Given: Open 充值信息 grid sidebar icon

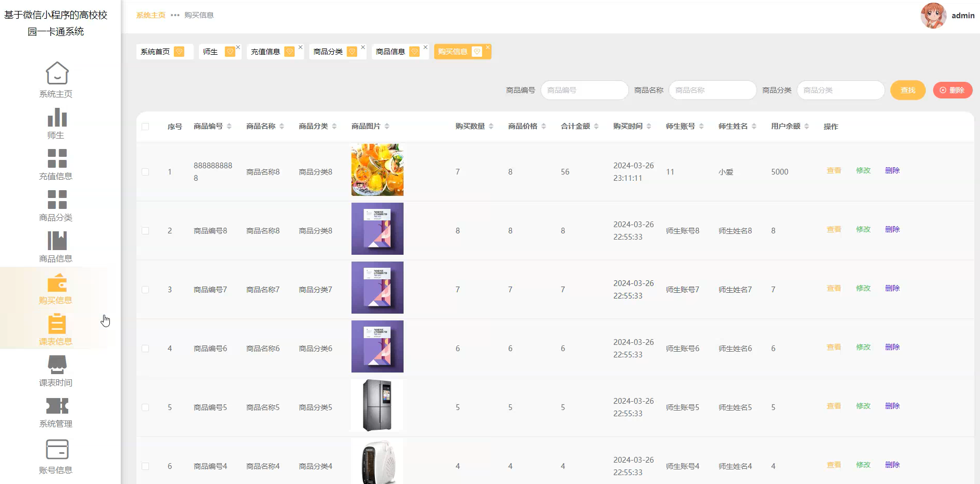Looking at the screenshot, I should (57, 158).
